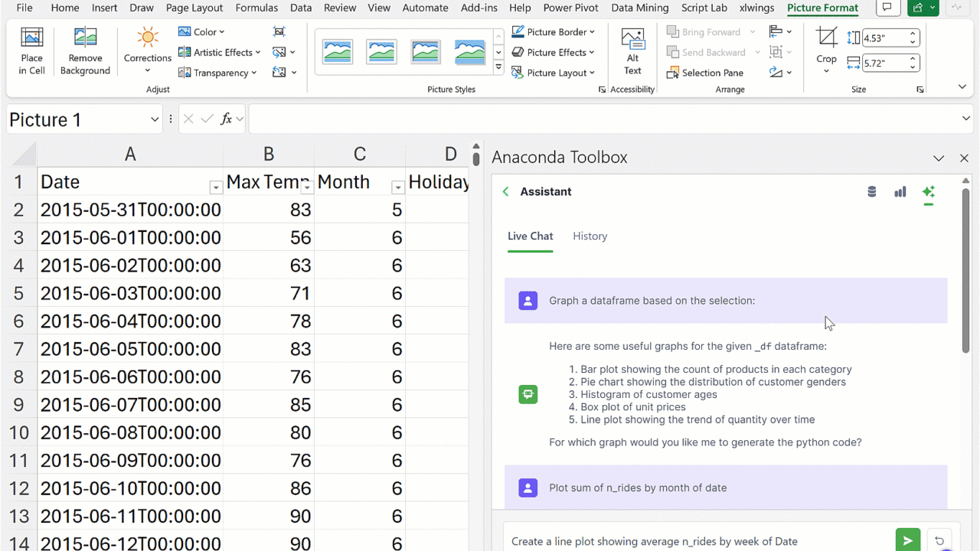Open the Selection Pane
The height and width of the screenshot is (551, 980).
click(x=704, y=73)
